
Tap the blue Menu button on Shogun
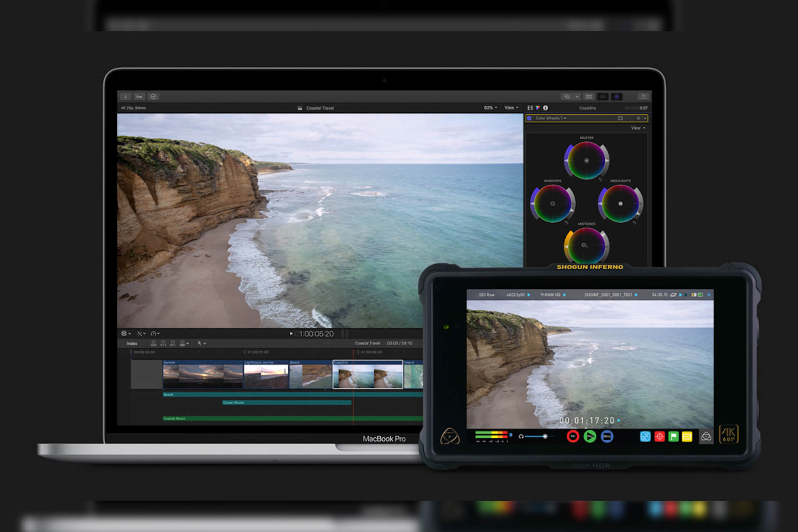point(607,436)
